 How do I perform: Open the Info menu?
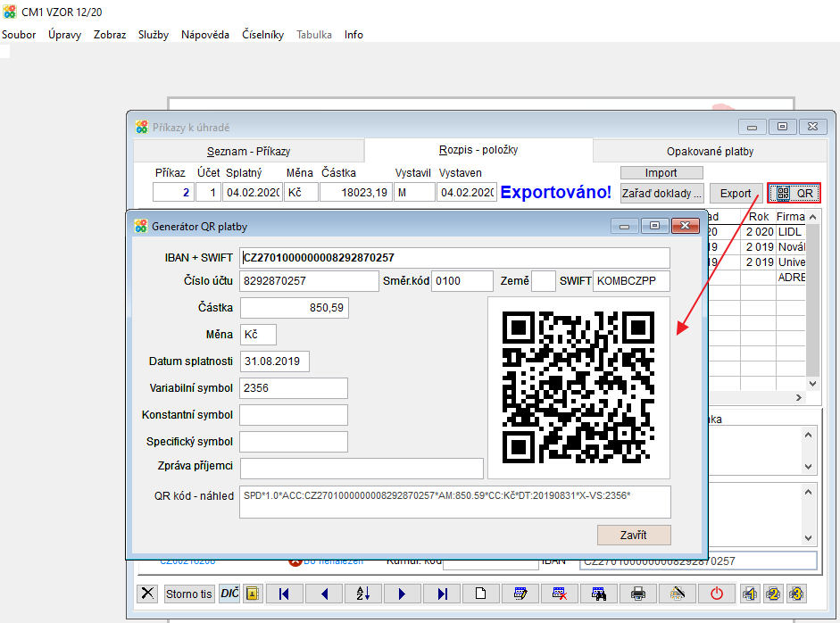353,35
